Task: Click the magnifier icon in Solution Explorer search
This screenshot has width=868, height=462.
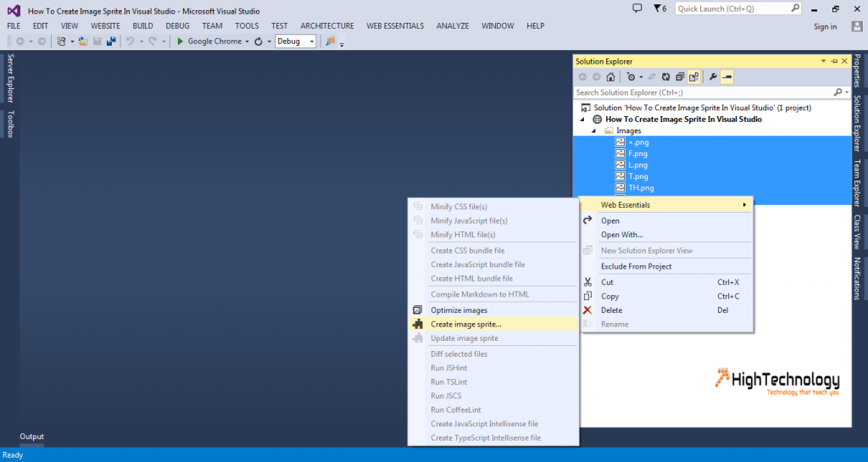Action: point(837,92)
